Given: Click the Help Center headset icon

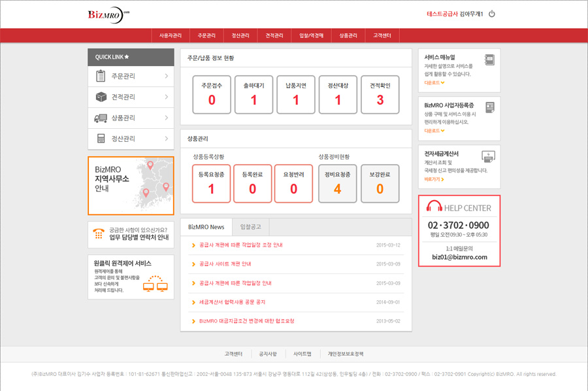Looking at the screenshot, I should [x=434, y=205].
